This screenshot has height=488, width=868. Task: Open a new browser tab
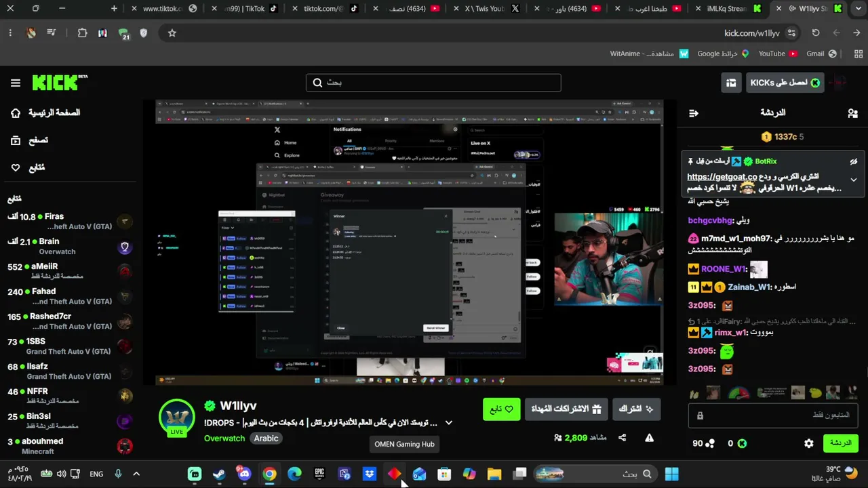pos(114,9)
